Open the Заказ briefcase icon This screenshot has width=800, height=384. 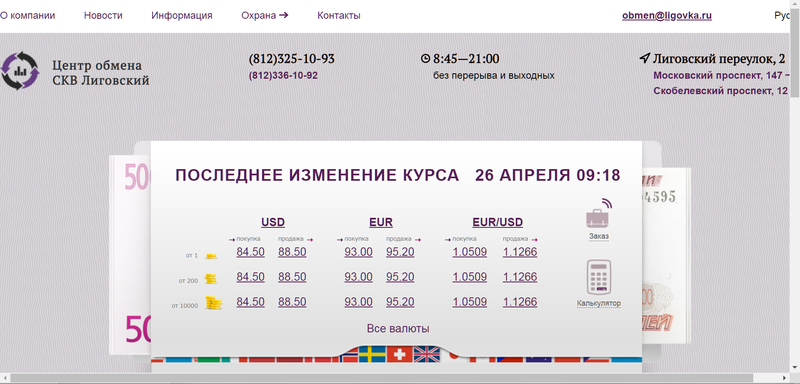pyautogui.click(x=599, y=213)
